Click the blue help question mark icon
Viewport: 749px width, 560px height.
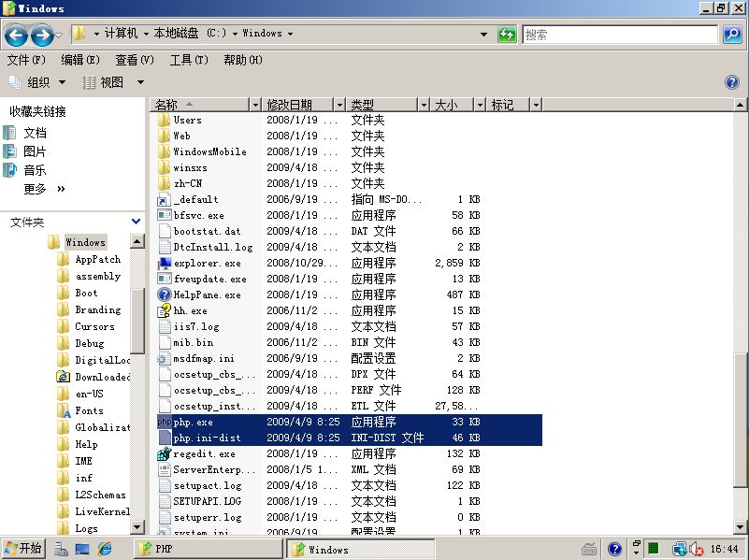click(732, 82)
